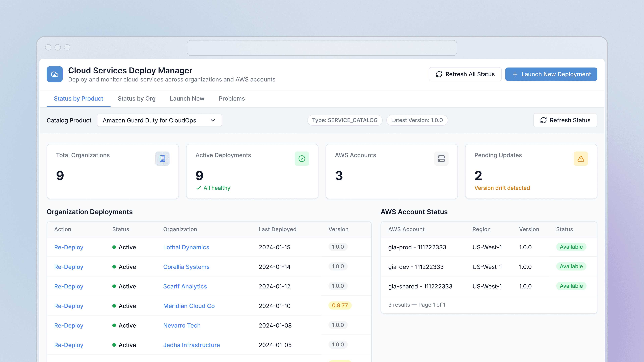Open Meridian Cloud Co organization link

[x=189, y=306]
